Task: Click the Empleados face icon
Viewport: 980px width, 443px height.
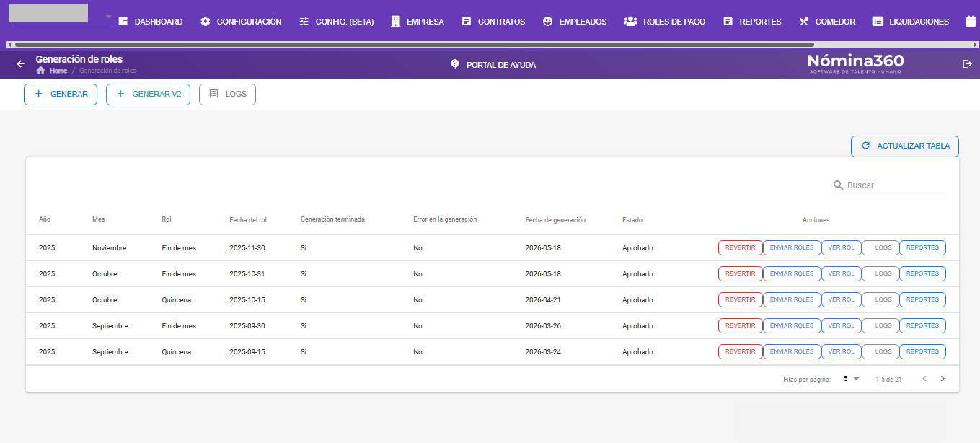Action: (x=547, y=22)
